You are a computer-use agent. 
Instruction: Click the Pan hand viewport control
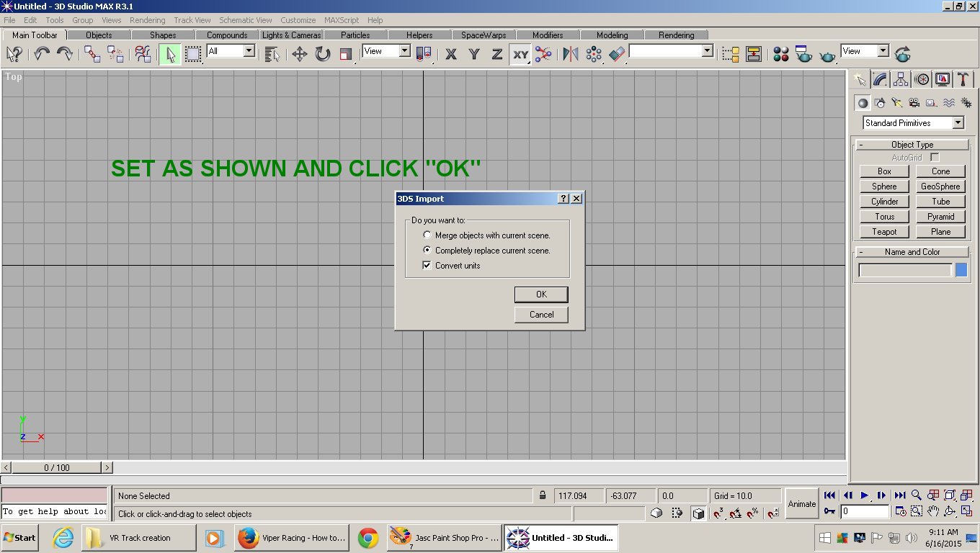933,511
